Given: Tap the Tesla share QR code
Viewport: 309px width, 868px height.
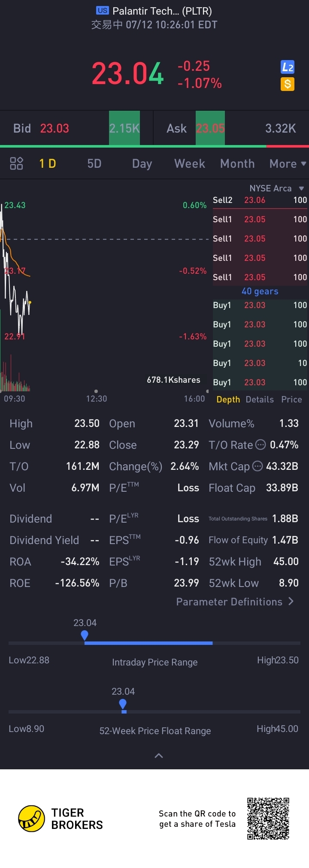Looking at the screenshot, I should [268, 819].
